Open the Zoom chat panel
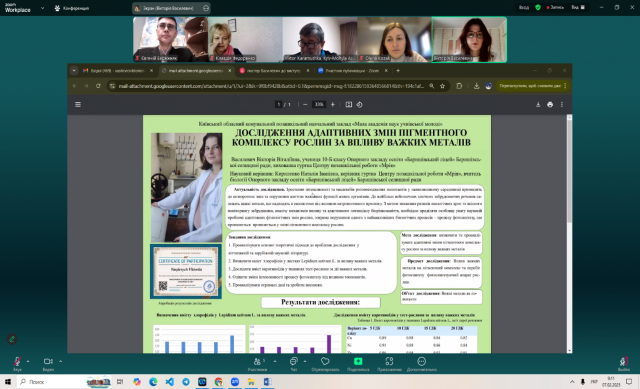The height and width of the screenshot is (389, 640). (293, 361)
